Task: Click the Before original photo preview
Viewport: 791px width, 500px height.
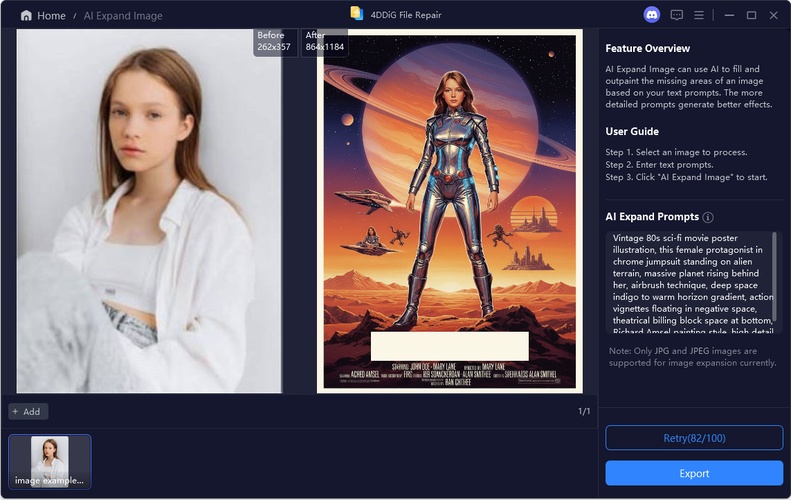Action: coord(149,211)
